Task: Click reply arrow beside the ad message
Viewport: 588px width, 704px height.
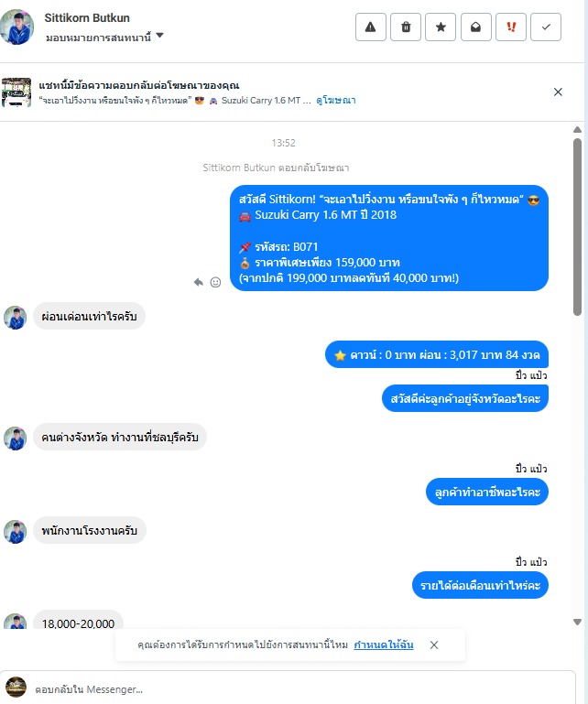Action: coord(198,282)
